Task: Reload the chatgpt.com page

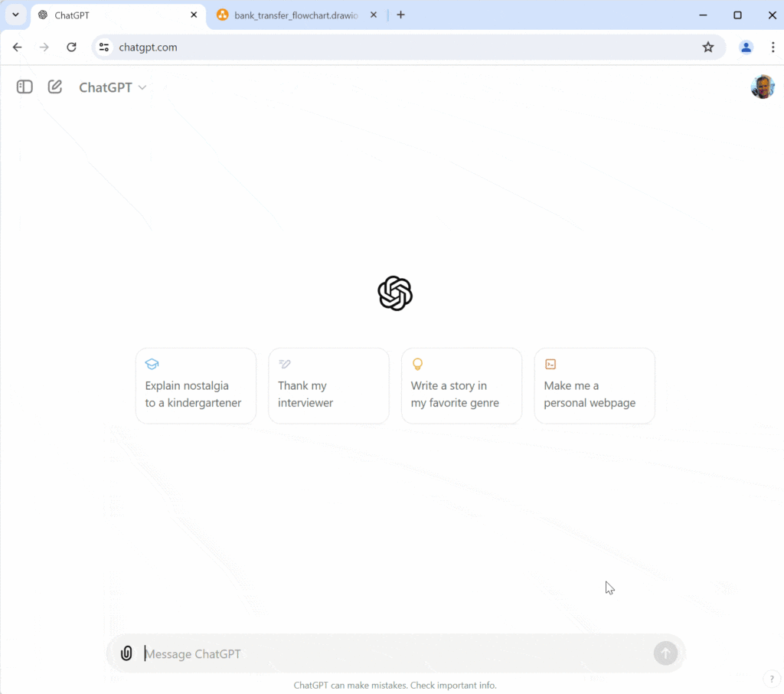Action: [x=71, y=47]
